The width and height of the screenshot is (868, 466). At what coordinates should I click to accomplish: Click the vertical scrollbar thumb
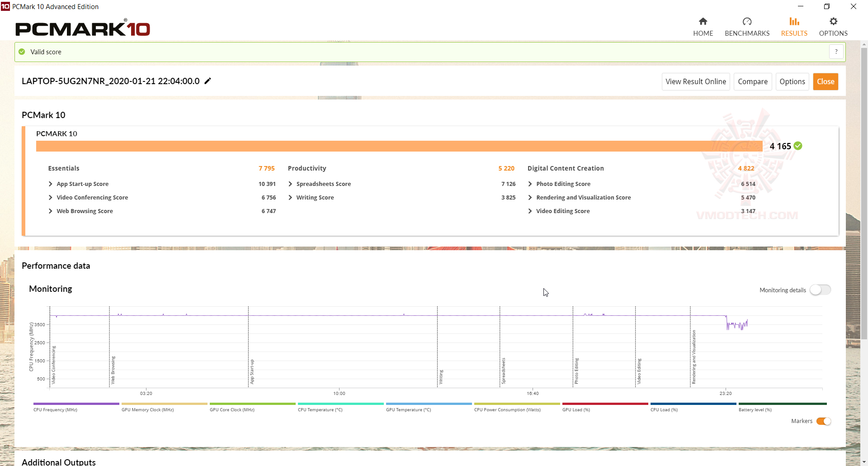point(864,194)
